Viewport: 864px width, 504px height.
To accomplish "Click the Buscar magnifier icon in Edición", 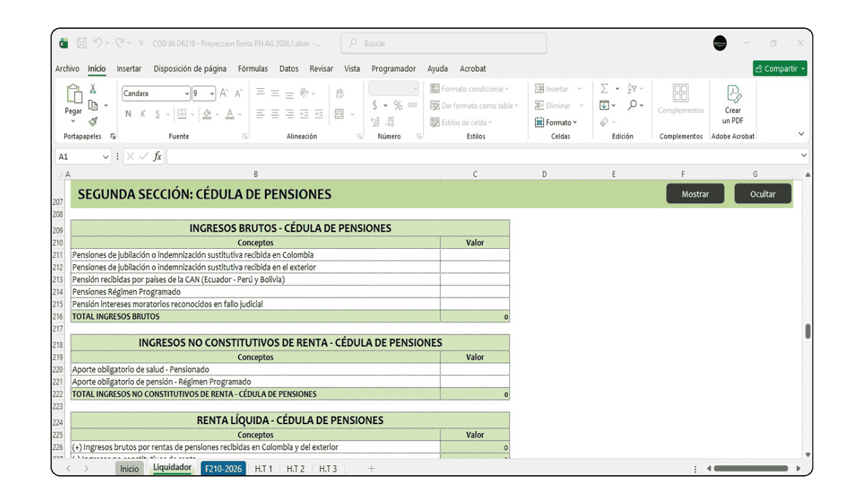I will 633,106.
